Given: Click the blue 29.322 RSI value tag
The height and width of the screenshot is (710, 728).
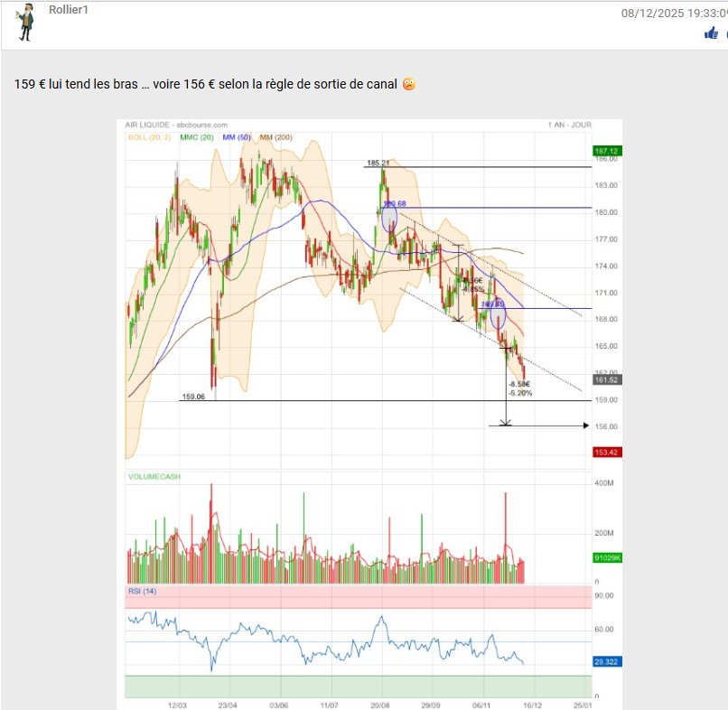Looking at the screenshot, I should (607, 661).
